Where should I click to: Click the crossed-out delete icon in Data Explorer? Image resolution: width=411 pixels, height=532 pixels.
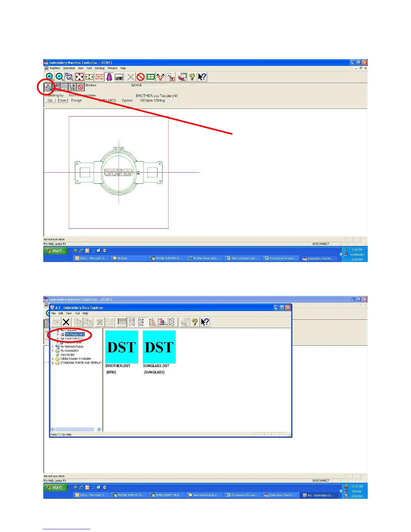(100, 322)
